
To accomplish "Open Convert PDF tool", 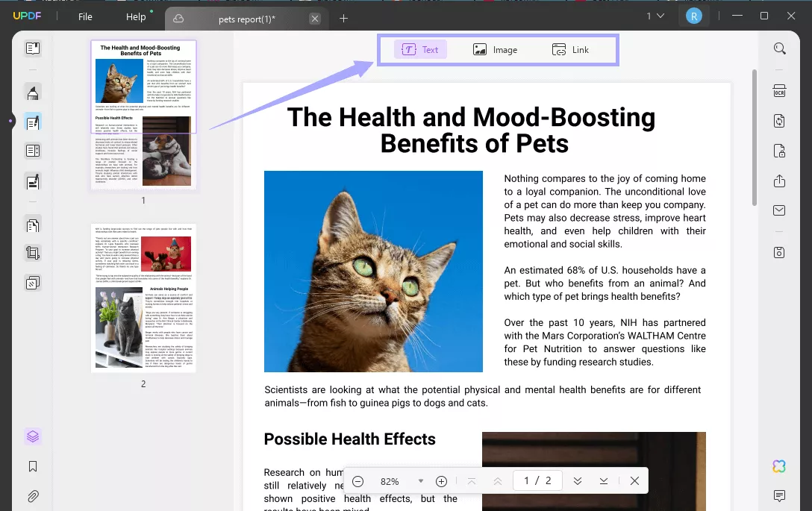I will pyautogui.click(x=779, y=121).
